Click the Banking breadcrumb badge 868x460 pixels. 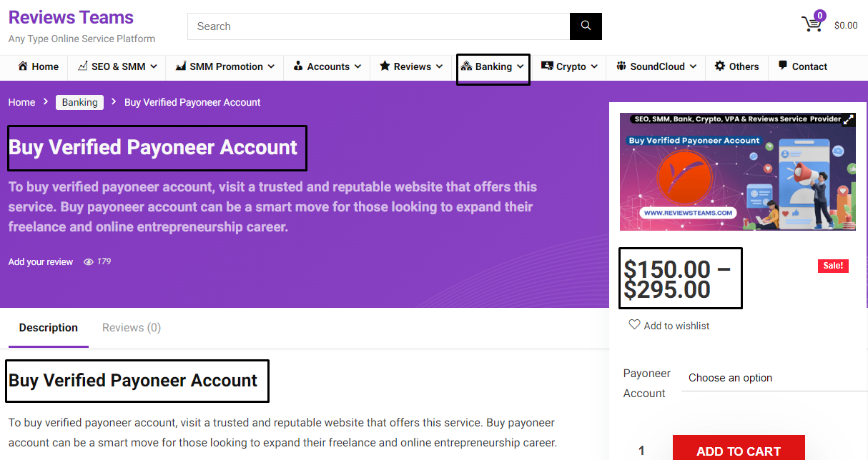79,102
